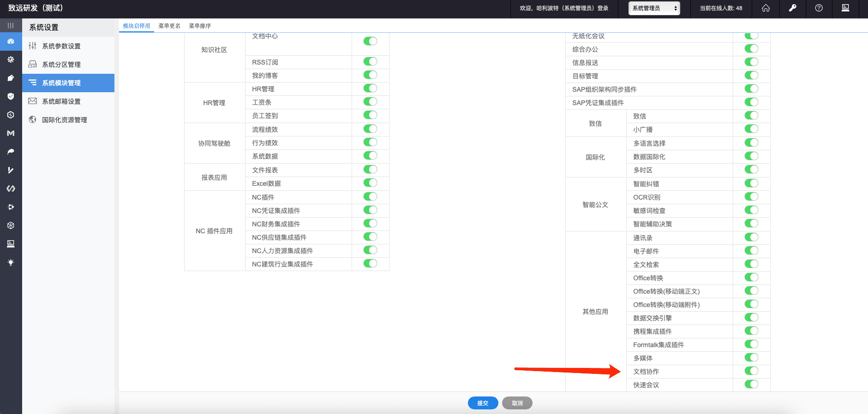The image size is (868, 414).
Task: Turn off the 快速会议 switch
Action: [751, 384]
